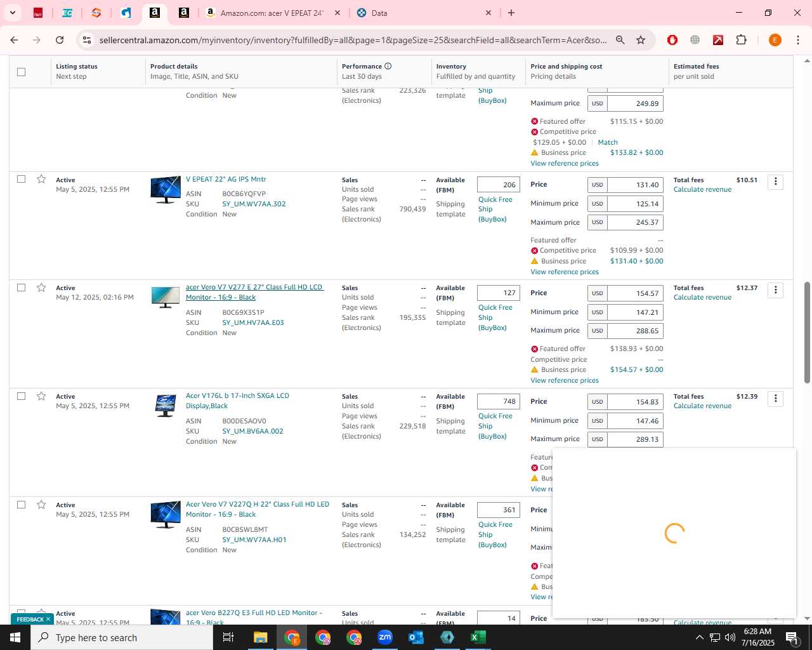Bookmark this page with the star icon
The height and width of the screenshot is (650, 812).
pos(641,40)
